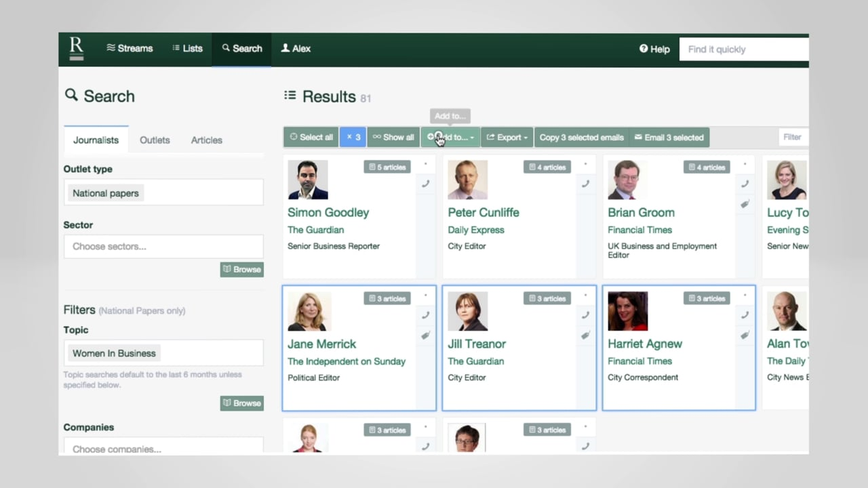Click the Find it quickly search box

pos(744,49)
